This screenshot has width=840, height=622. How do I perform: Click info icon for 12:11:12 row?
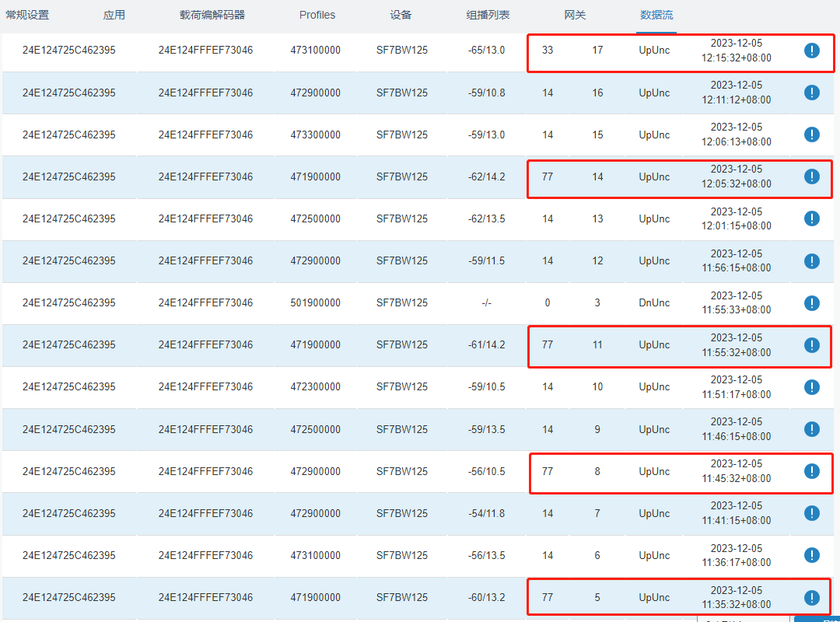tap(811, 93)
